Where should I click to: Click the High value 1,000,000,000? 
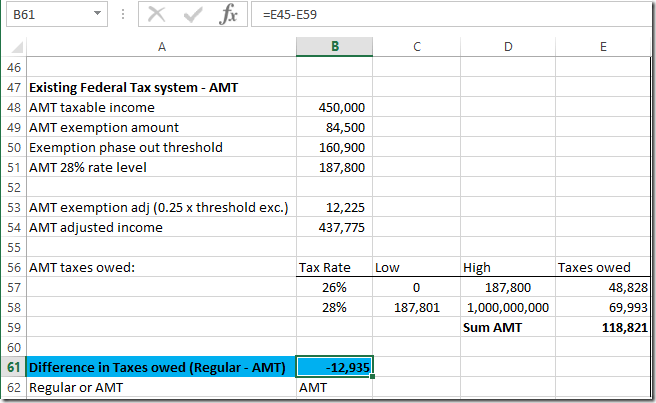pos(508,308)
